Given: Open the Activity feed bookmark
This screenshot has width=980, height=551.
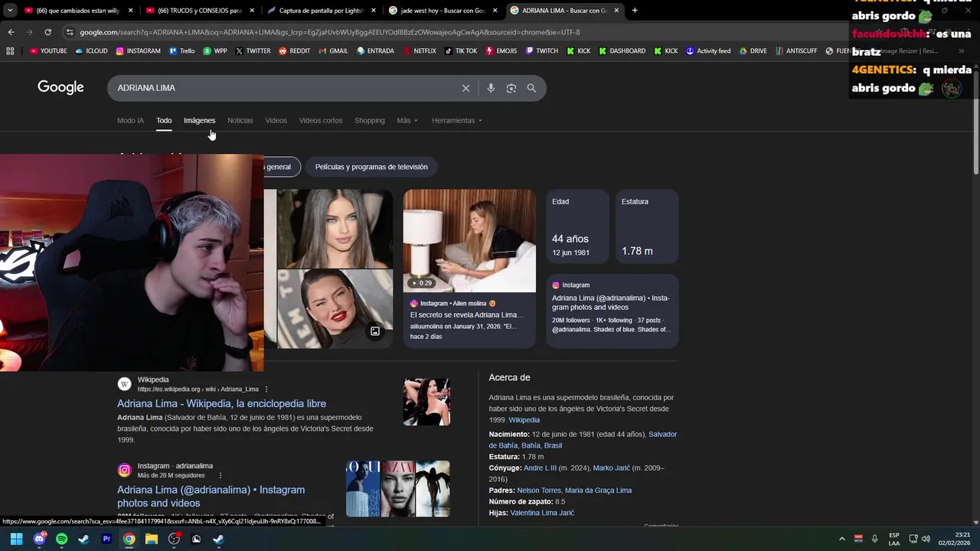Looking at the screenshot, I should tap(708, 51).
